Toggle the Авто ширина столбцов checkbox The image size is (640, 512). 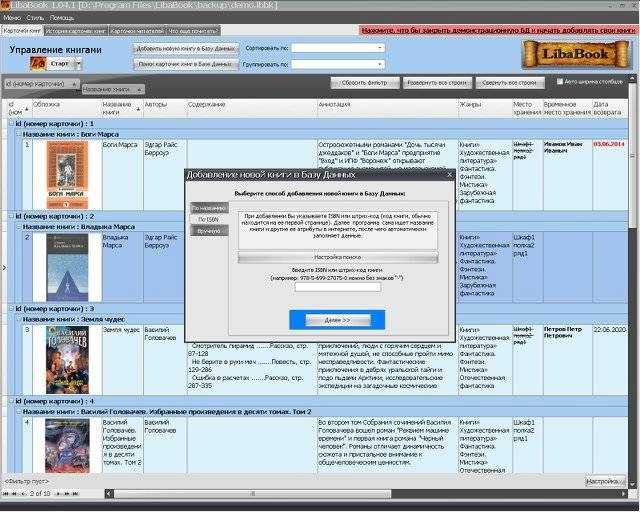(560, 82)
